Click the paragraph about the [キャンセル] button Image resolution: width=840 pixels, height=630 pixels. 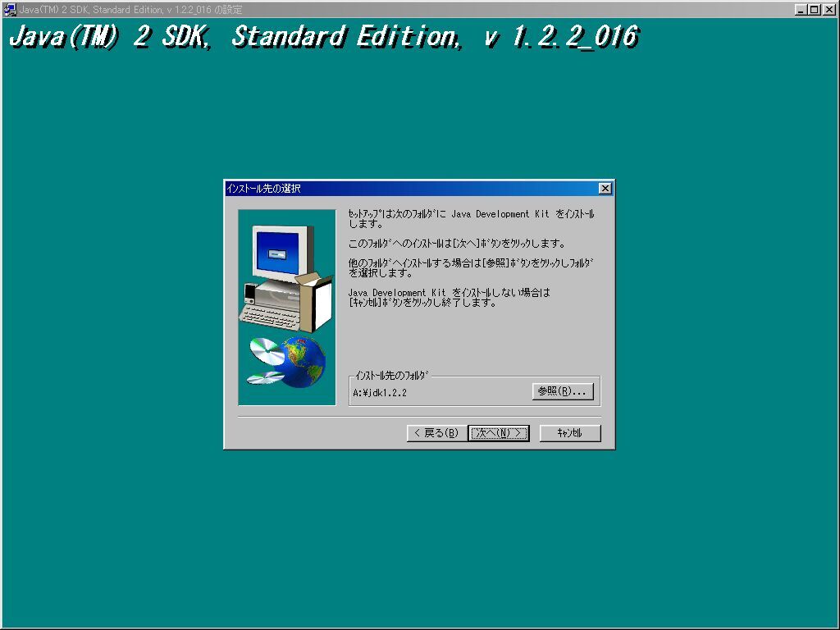[449, 297]
